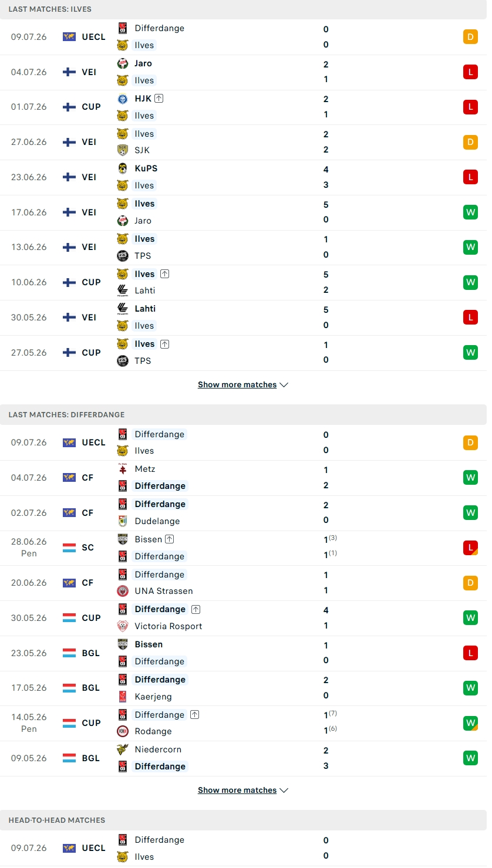This screenshot has height=868, width=492.
Task: Click the Finland flag beside 04.07.26 VEI
Action: [x=69, y=72]
